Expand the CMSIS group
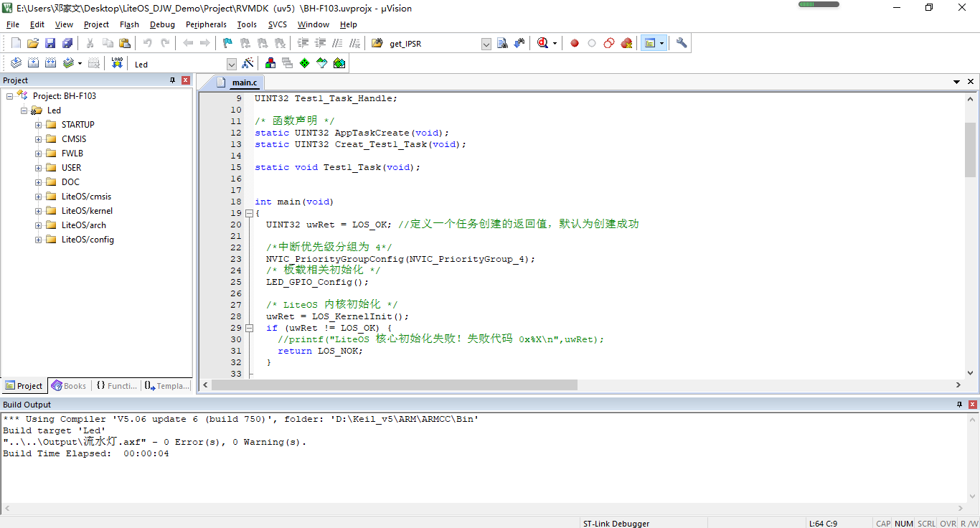The width and height of the screenshot is (980, 528). tap(39, 139)
